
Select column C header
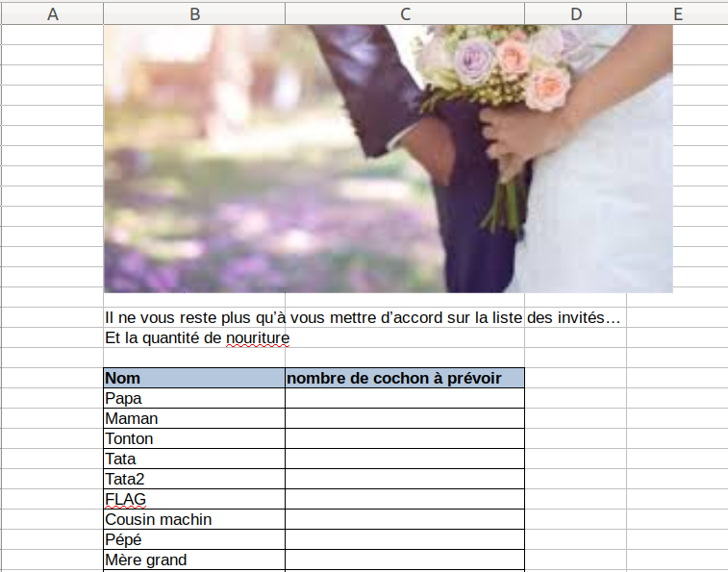pos(405,13)
